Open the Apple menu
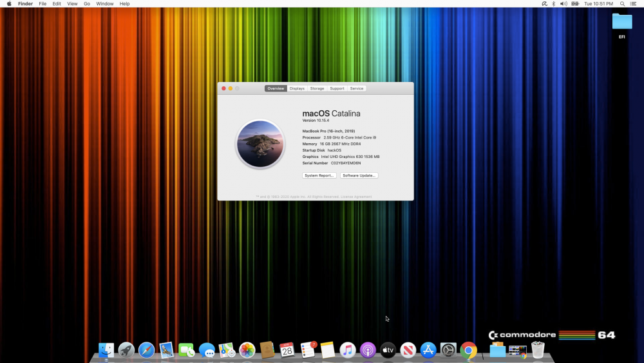Screen dimensions: 644x363 click(9, 4)
